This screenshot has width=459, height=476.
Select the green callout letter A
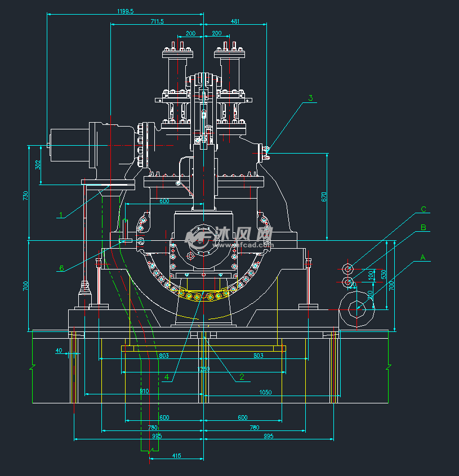(422, 257)
